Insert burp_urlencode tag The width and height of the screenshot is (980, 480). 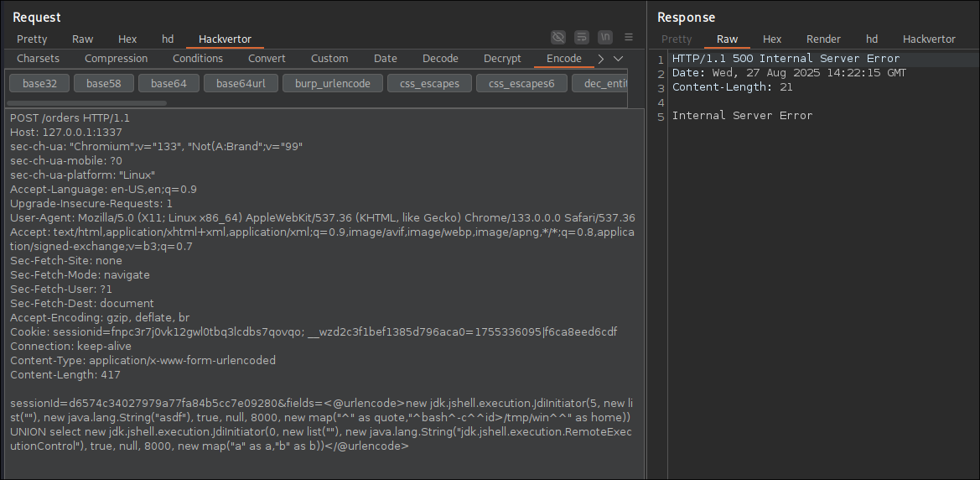(333, 83)
